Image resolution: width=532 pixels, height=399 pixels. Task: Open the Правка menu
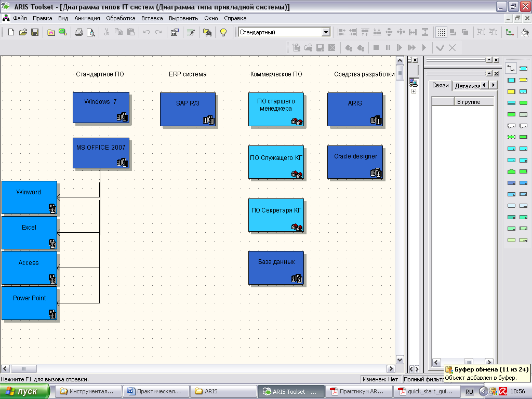tap(43, 18)
